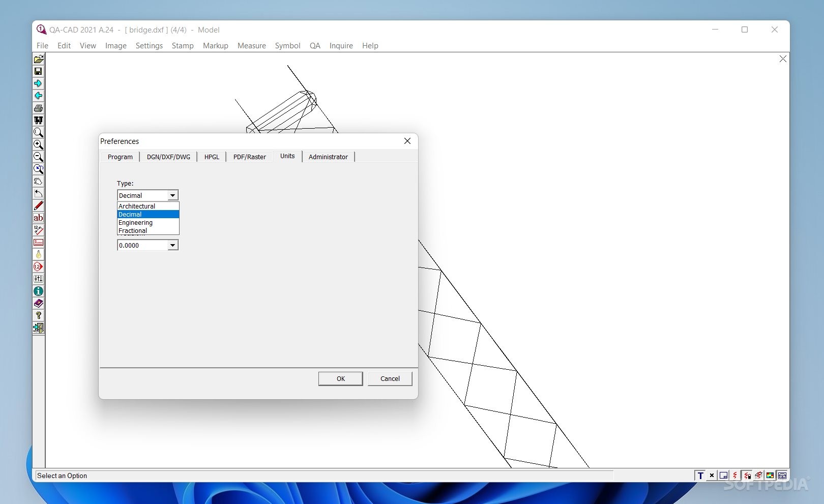Click the left arrow previous-file icon
This screenshot has width=824, height=504.
pos(38,96)
